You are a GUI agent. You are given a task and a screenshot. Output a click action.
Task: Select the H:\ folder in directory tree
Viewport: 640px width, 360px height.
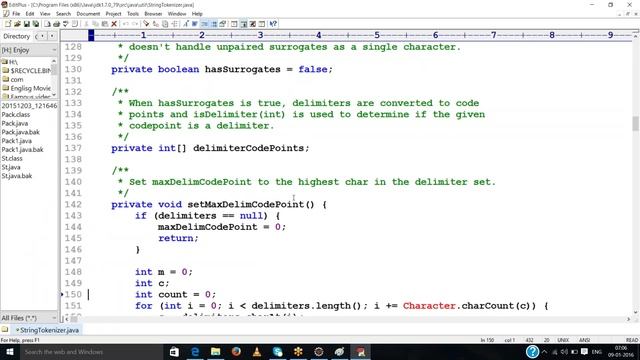10,62
